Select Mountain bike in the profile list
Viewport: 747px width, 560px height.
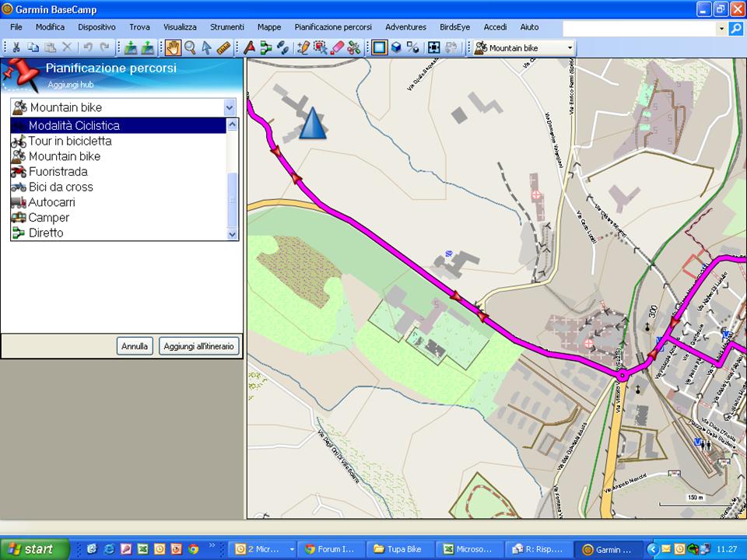click(118, 156)
